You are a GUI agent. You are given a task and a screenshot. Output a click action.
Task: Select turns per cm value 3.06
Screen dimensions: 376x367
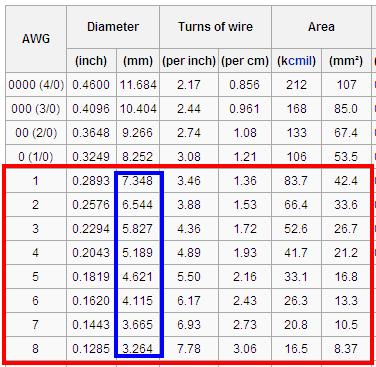point(245,349)
